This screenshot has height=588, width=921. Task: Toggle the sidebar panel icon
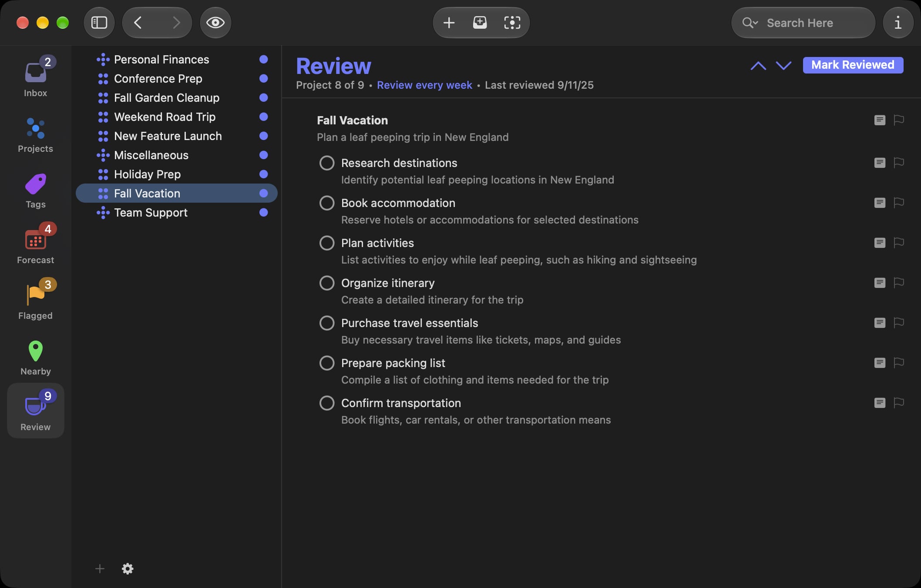click(99, 23)
